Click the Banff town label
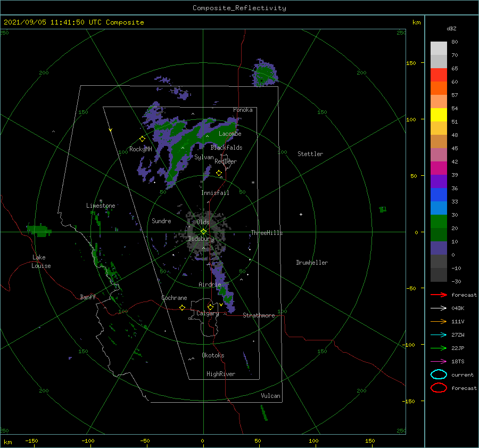The width and height of the screenshot is (479, 448). click(88, 297)
